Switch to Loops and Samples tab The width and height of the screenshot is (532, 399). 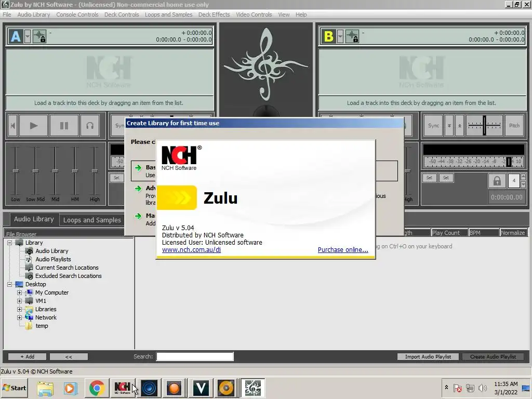tap(92, 220)
